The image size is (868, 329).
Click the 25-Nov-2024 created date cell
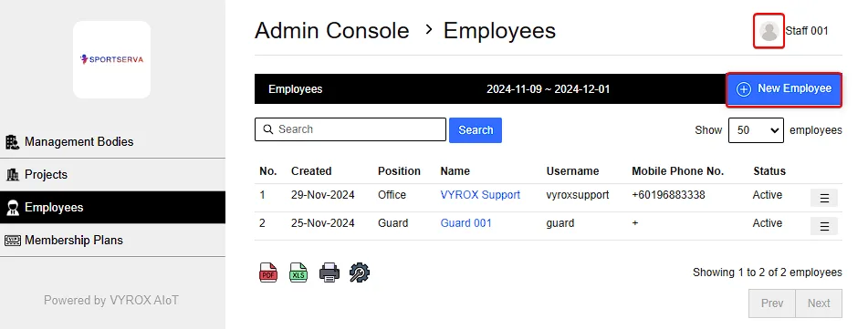point(323,223)
